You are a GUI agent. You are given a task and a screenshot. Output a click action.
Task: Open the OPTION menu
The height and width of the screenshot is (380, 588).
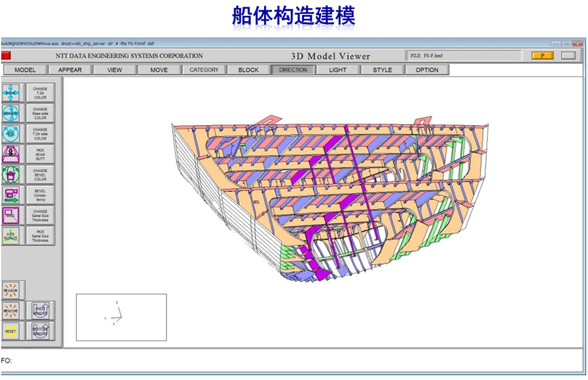(427, 70)
